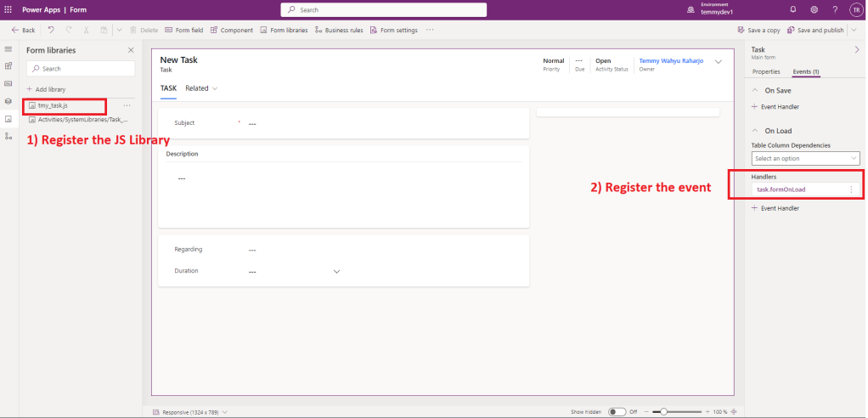Select the Regarding field

coord(344,250)
